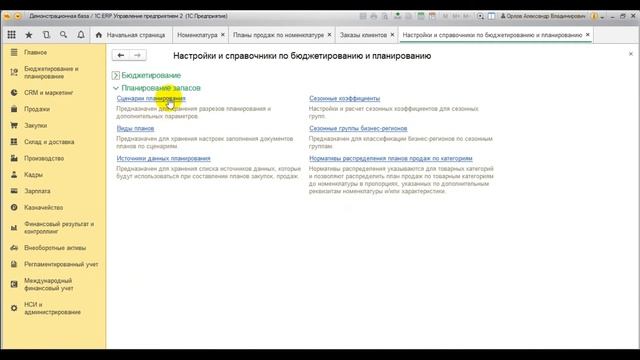Go forward with the right arrow button
Viewport: 640px width, 360px height.
138,55
